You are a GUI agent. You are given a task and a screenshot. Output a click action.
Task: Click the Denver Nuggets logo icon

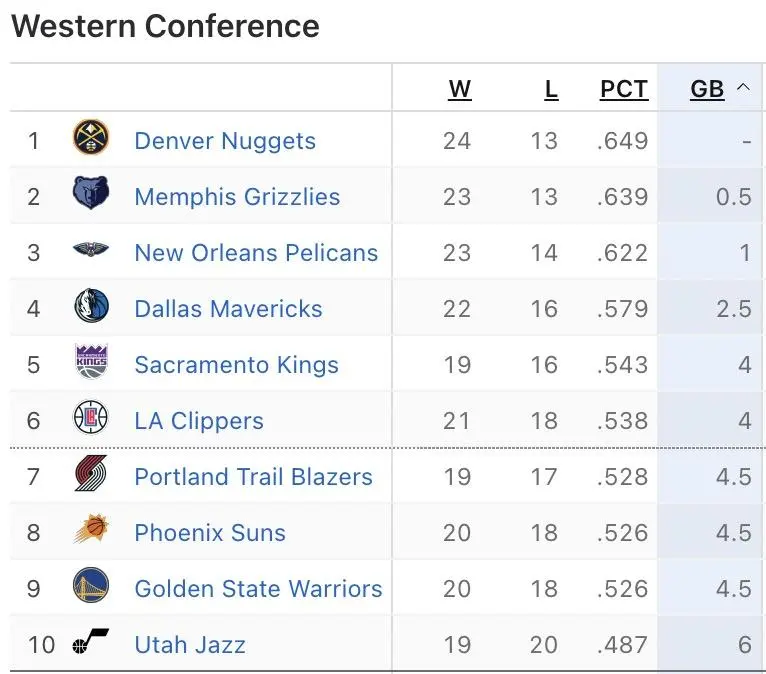pos(91,139)
